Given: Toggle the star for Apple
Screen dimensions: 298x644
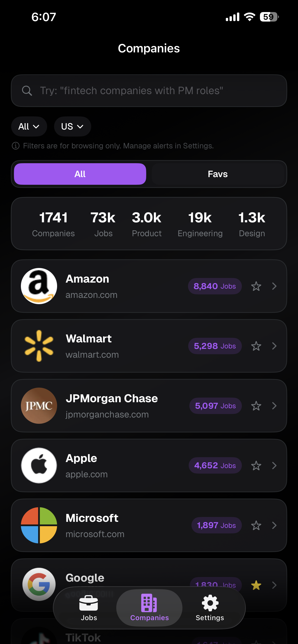Looking at the screenshot, I should coord(256,465).
